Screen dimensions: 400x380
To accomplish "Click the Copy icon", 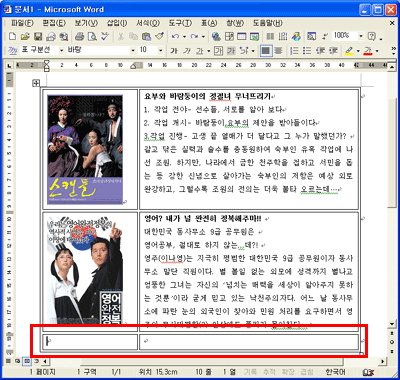I will coord(134,36).
